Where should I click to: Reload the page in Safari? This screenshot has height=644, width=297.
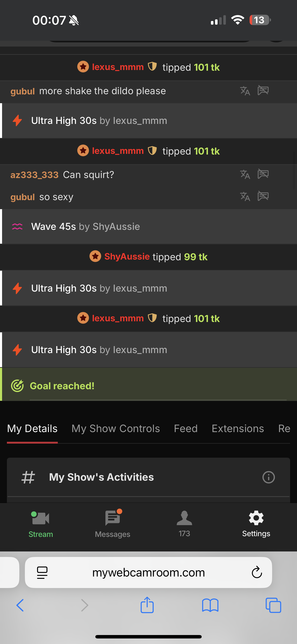pyautogui.click(x=256, y=572)
